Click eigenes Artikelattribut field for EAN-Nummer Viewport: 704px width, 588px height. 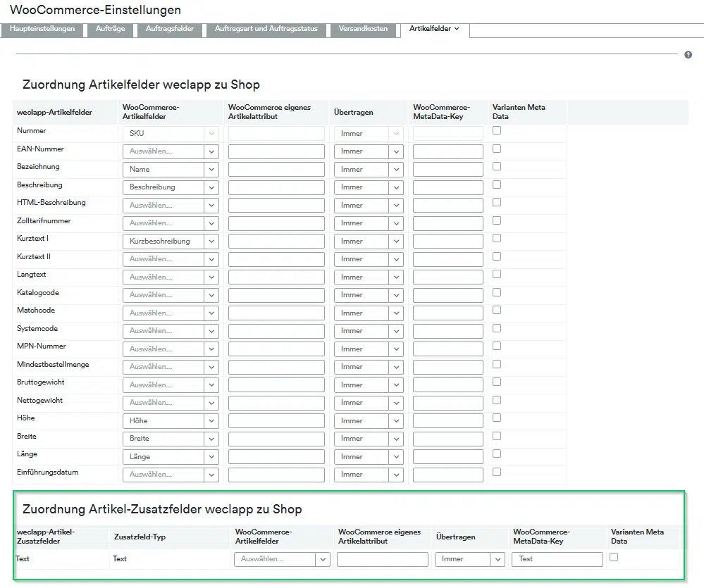pyautogui.click(x=276, y=151)
